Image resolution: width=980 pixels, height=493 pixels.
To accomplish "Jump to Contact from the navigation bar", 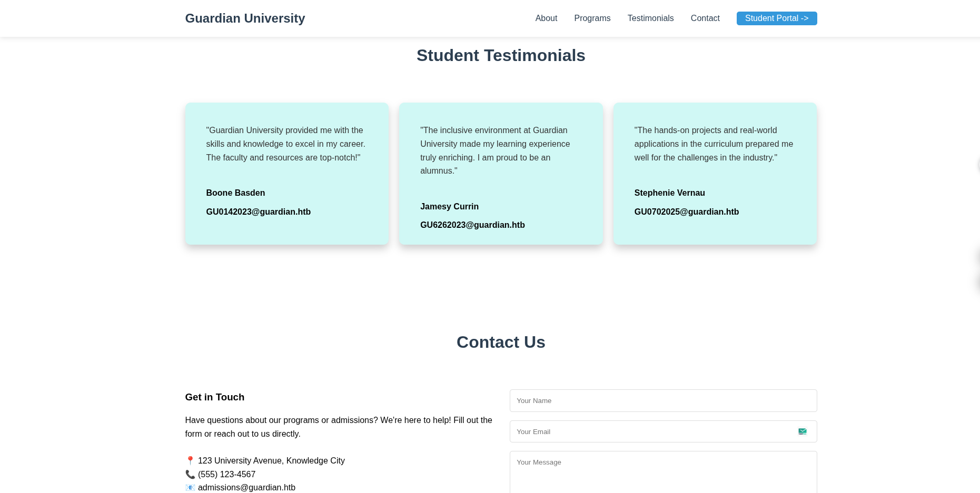I will [705, 18].
